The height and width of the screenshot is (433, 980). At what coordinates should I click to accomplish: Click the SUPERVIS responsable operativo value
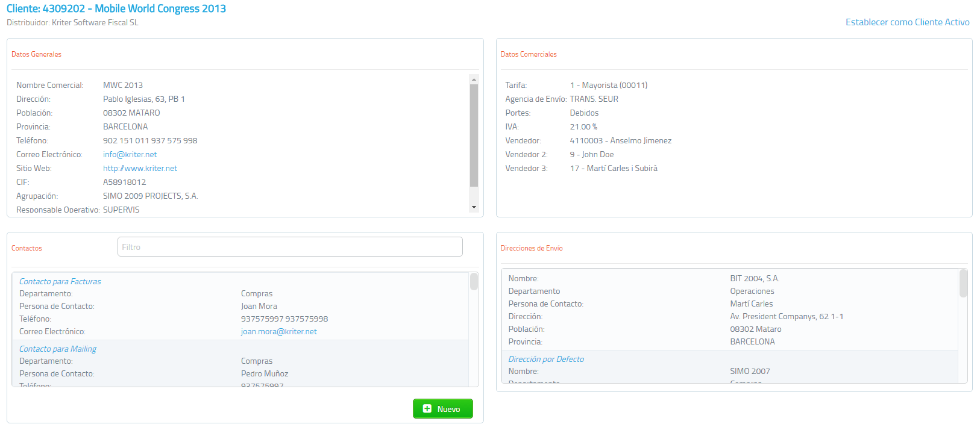121,210
